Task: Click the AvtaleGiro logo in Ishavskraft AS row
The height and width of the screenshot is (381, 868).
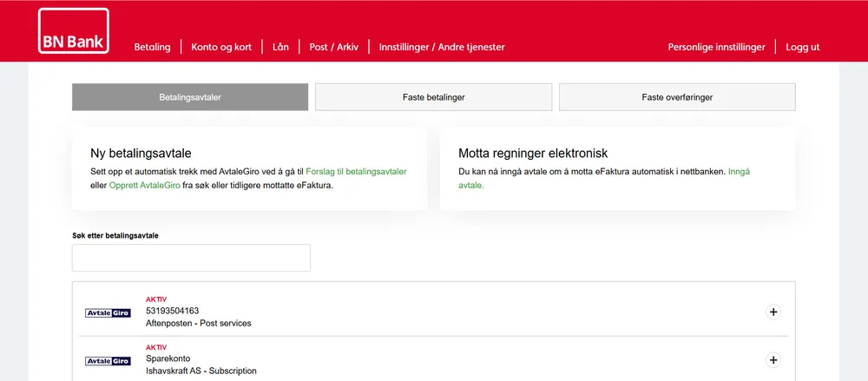Action: 108,361
